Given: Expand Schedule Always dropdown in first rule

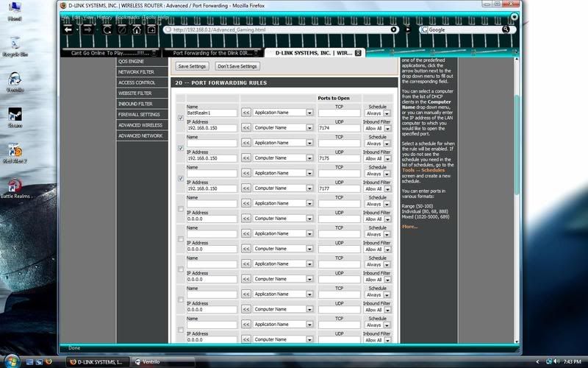Looking at the screenshot, I should click(x=387, y=113).
